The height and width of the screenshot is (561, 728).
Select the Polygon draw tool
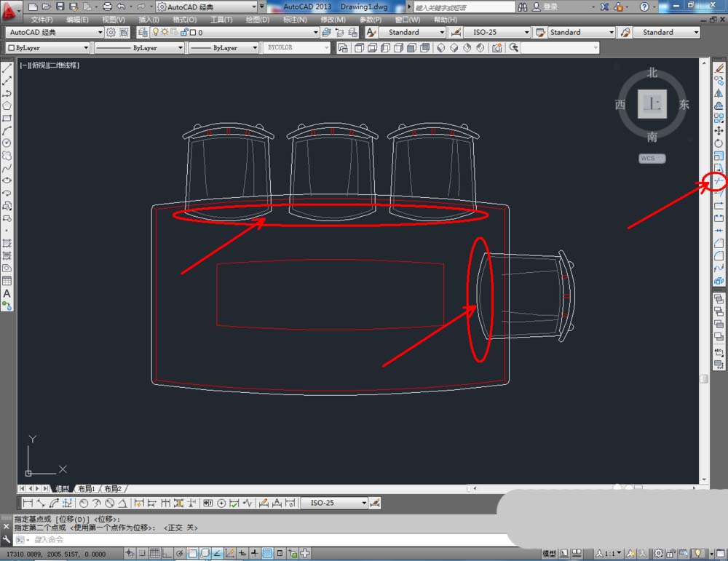click(x=7, y=106)
